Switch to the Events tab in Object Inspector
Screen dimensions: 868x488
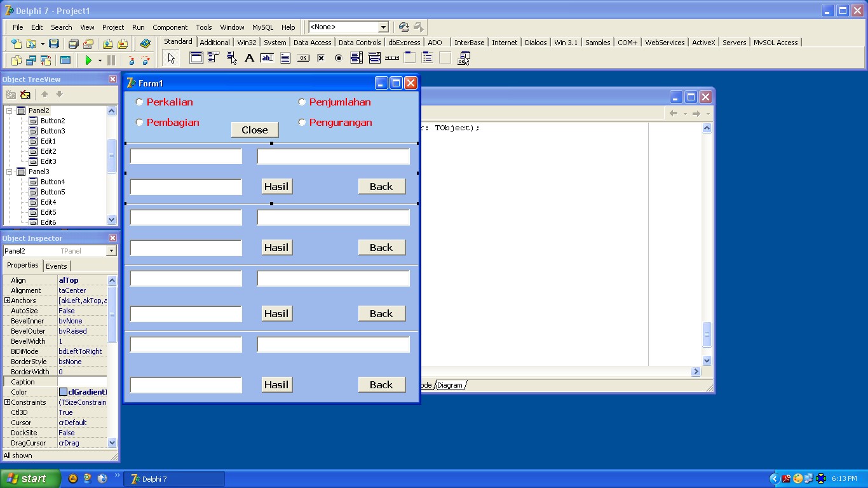point(57,266)
